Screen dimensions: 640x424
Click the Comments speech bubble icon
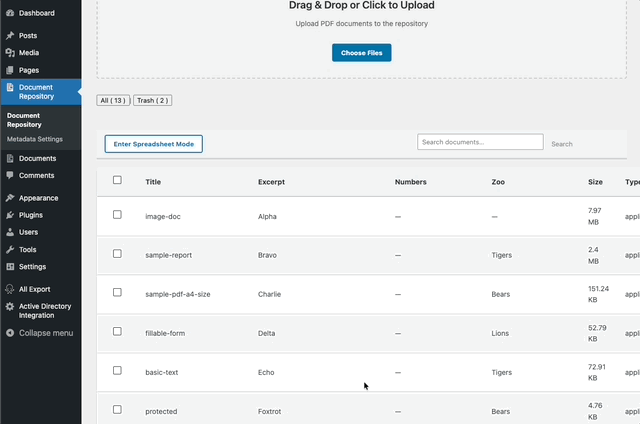click(10, 175)
